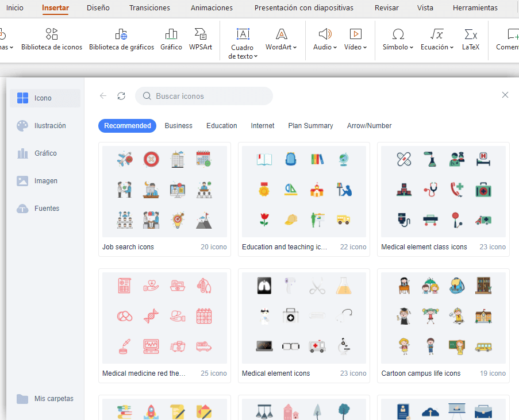This screenshot has height=420, width=519.
Task: Click the WordArt icon
Action: [x=282, y=34]
